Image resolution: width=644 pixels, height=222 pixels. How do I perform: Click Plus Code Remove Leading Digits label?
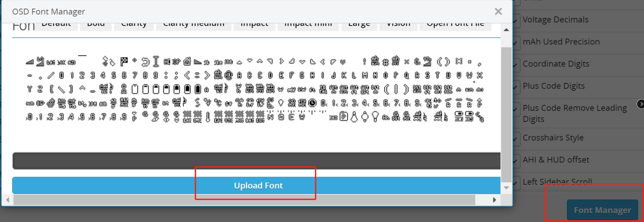(575, 113)
